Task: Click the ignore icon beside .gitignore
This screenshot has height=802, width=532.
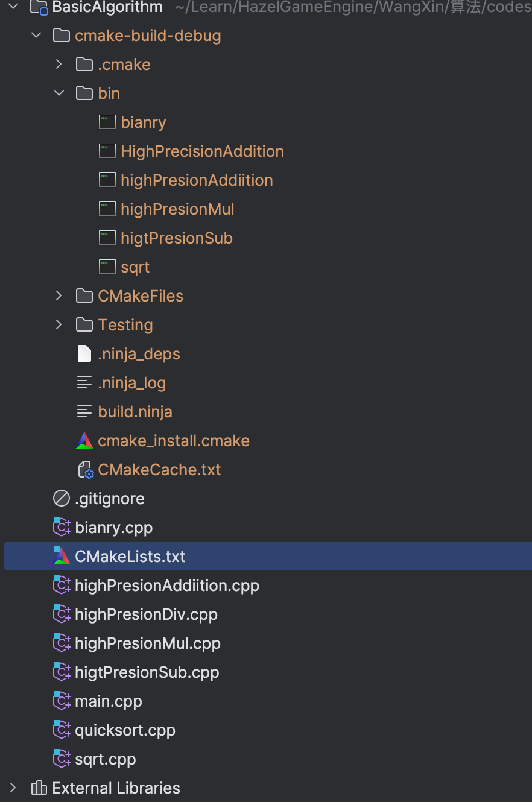Action: (x=62, y=499)
